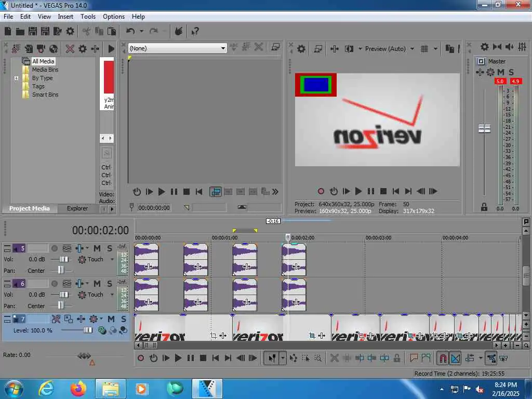Screen dimensions: 532x399
Task: Adjust track 5 Vol slider
Action: coord(63,260)
